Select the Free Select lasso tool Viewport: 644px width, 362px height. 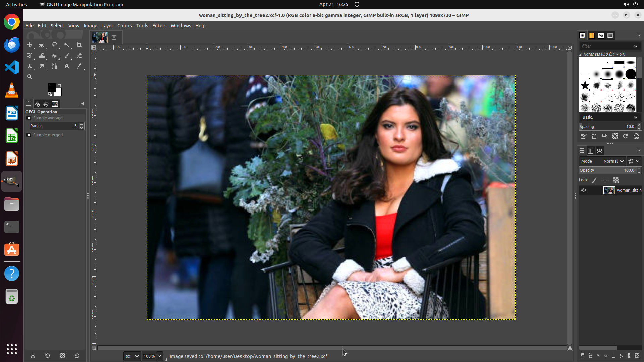54,45
